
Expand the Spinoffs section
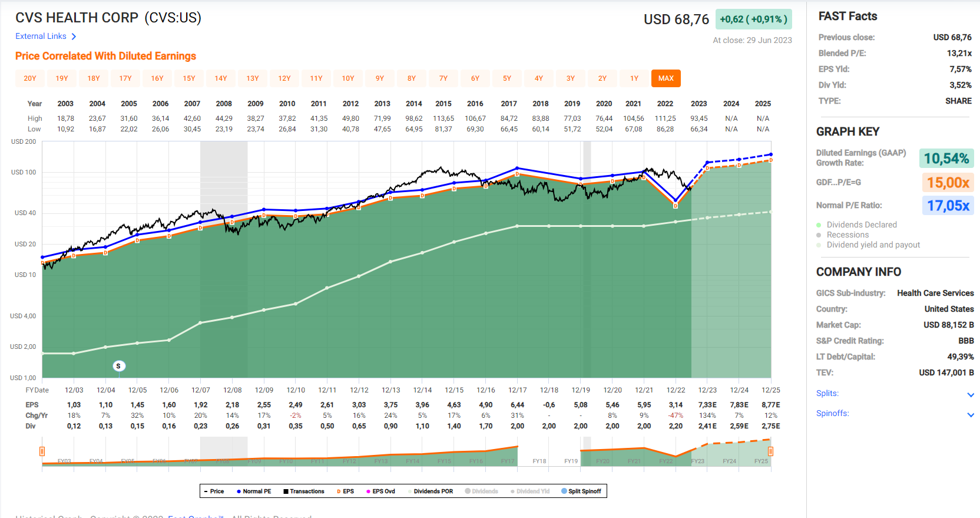971,414
